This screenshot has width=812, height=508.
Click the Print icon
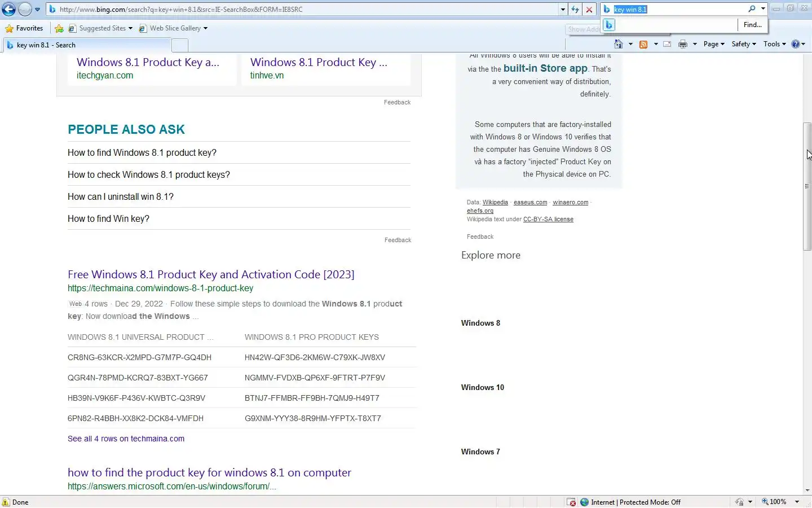(x=683, y=44)
